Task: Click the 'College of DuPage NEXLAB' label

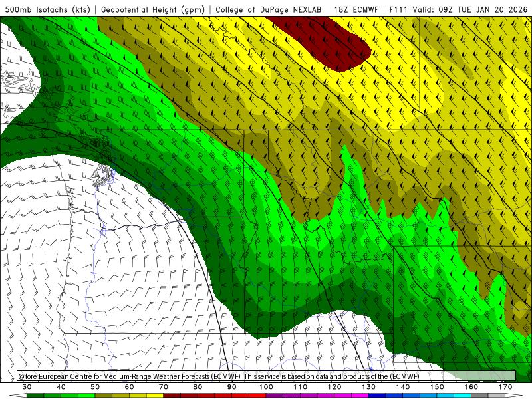Action: [x=268, y=9]
